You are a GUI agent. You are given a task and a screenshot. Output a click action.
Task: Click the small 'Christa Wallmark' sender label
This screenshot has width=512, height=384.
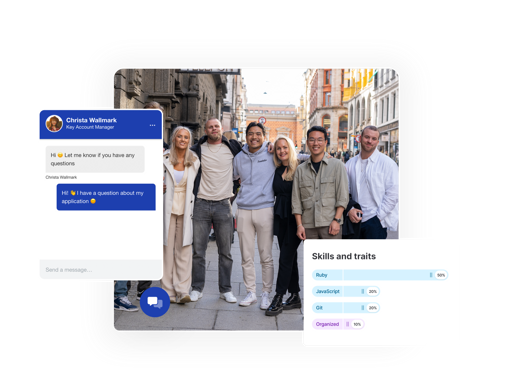[61, 177]
